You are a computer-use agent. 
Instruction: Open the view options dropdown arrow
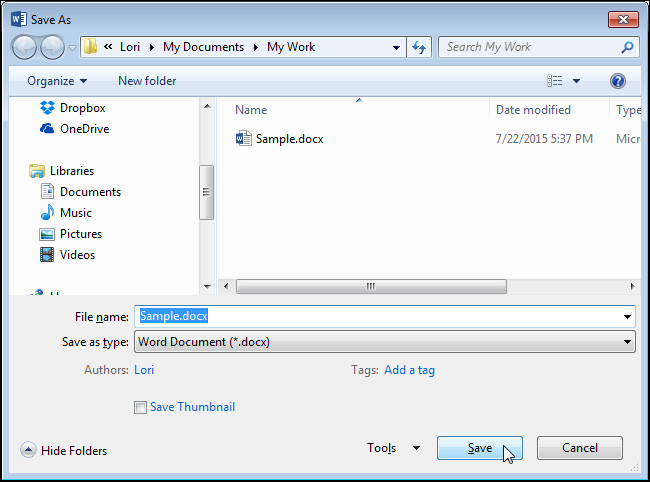click(576, 81)
